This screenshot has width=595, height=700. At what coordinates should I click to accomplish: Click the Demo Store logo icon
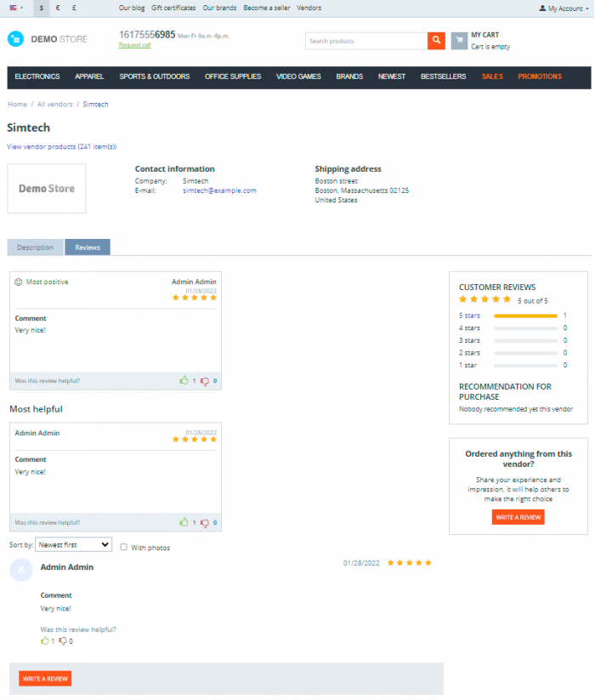coord(15,39)
